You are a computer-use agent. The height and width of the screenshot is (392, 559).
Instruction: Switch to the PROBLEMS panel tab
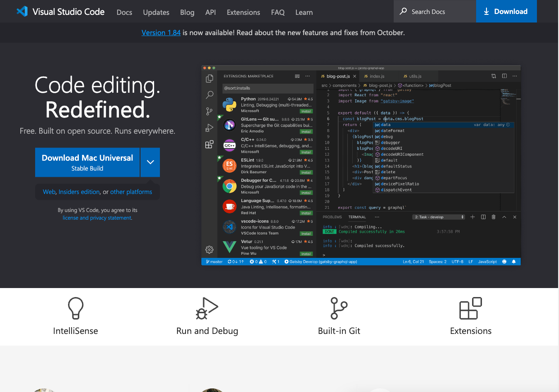tap(332, 217)
